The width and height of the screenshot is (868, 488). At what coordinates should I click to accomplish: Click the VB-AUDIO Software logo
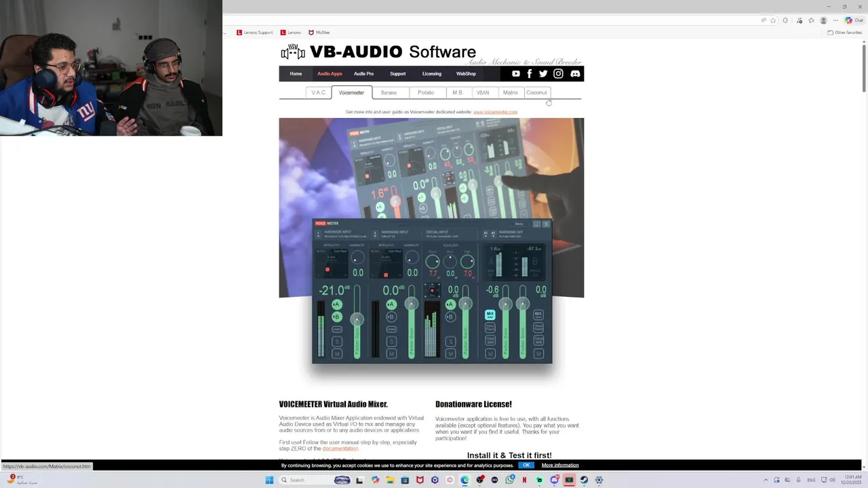click(378, 52)
